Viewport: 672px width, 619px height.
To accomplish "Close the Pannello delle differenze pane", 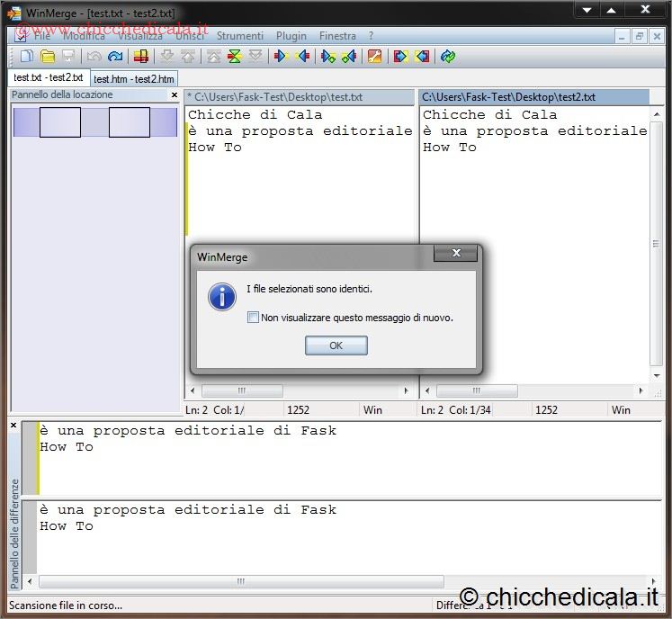I will 13,425.
